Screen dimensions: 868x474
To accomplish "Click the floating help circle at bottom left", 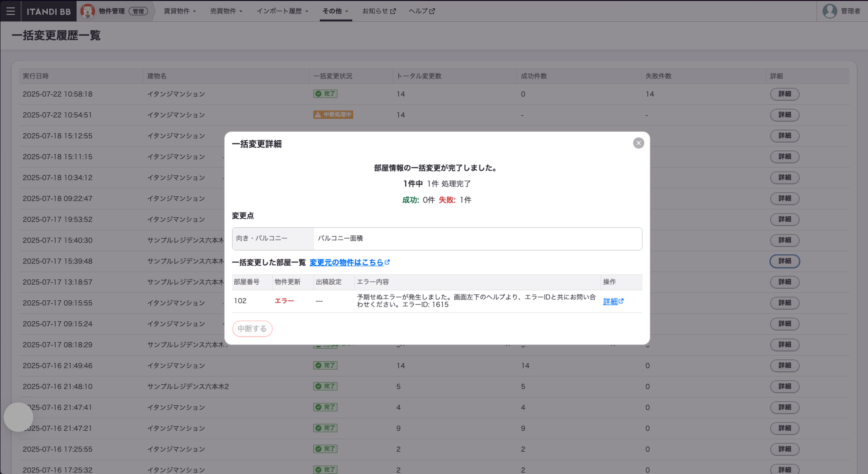I will pos(19,417).
